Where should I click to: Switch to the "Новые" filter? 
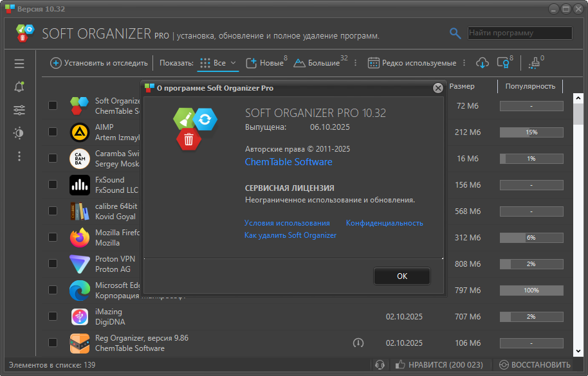point(265,63)
